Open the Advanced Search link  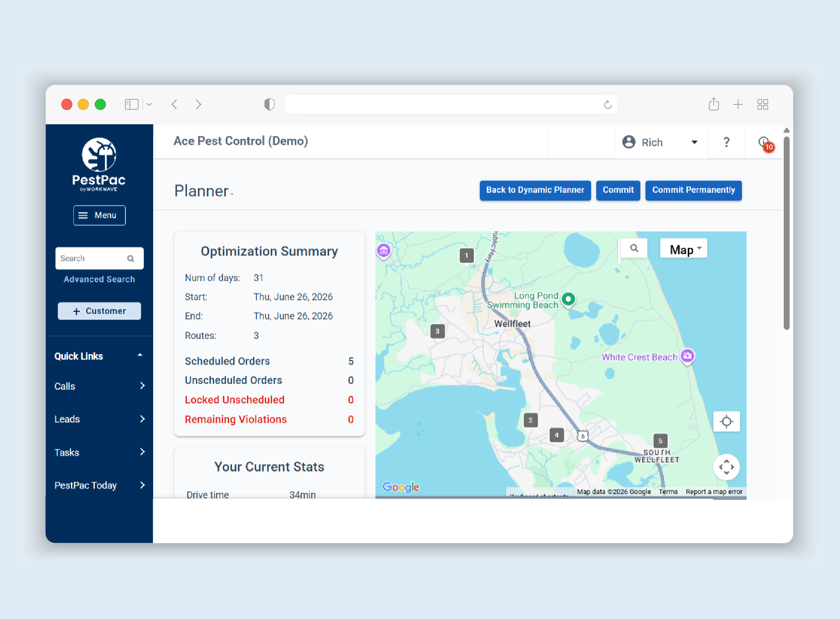99,279
